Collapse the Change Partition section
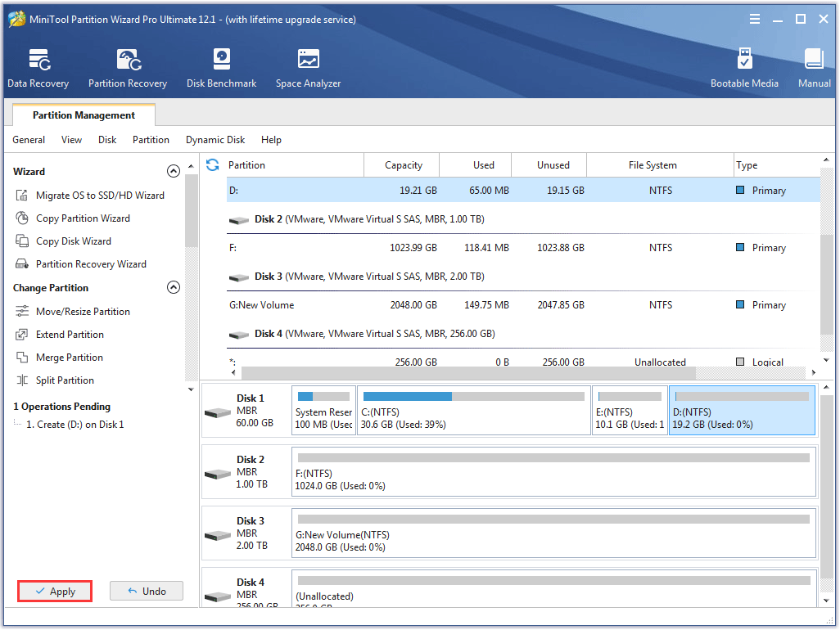 click(173, 287)
